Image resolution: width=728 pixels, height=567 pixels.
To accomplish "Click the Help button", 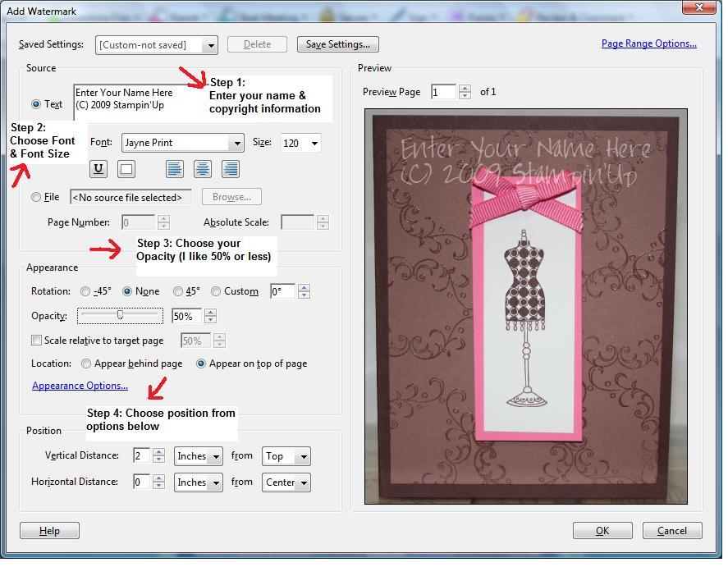I will click(50, 531).
